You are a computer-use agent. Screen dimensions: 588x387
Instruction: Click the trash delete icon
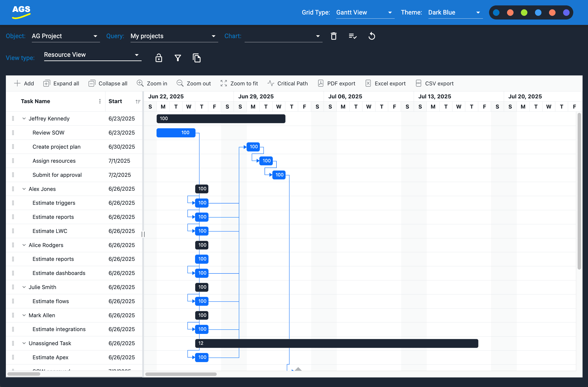334,36
